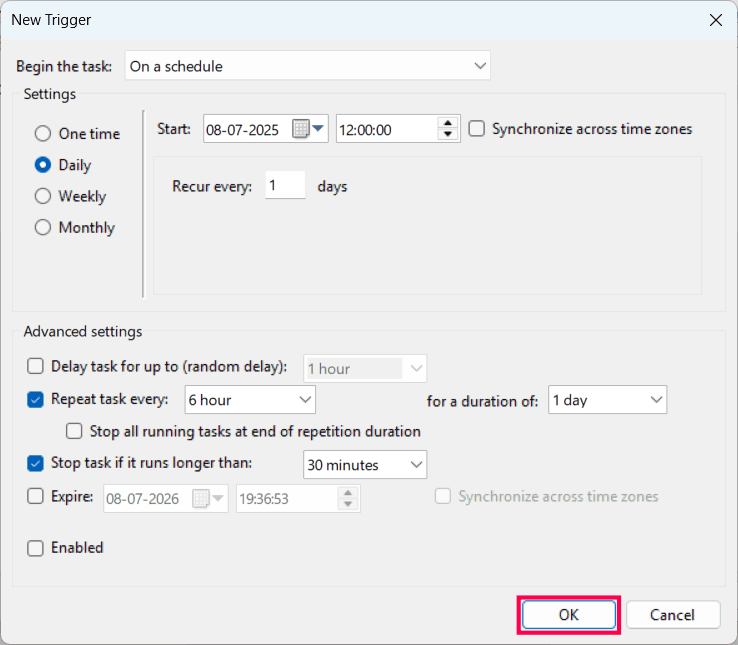The height and width of the screenshot is (645, 738).
Task: Select the One time radio option
Action: coord(43,134)
